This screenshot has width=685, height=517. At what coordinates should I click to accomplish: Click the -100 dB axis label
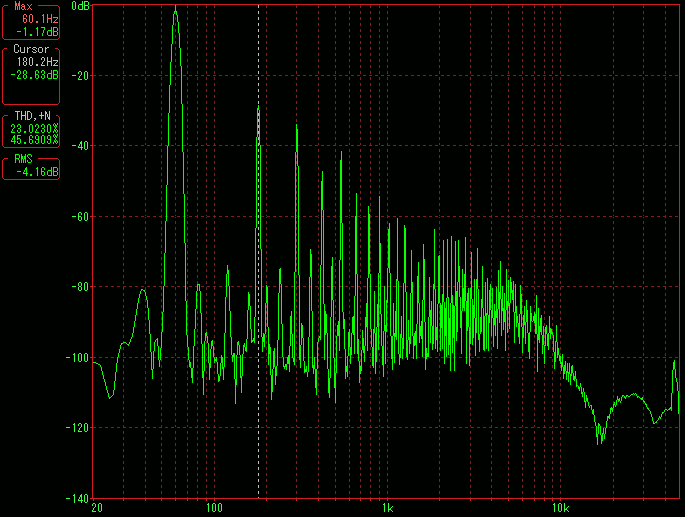tap(77, 357)
